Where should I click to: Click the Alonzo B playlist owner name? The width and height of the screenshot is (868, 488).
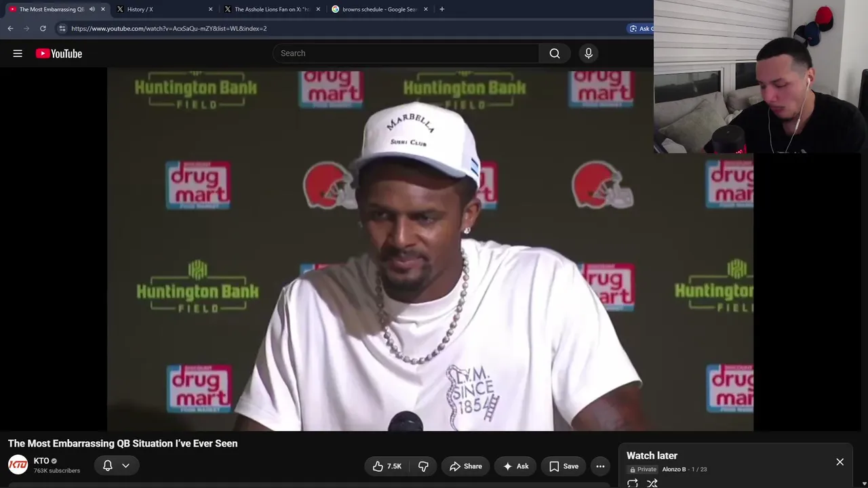click(674, 469)
